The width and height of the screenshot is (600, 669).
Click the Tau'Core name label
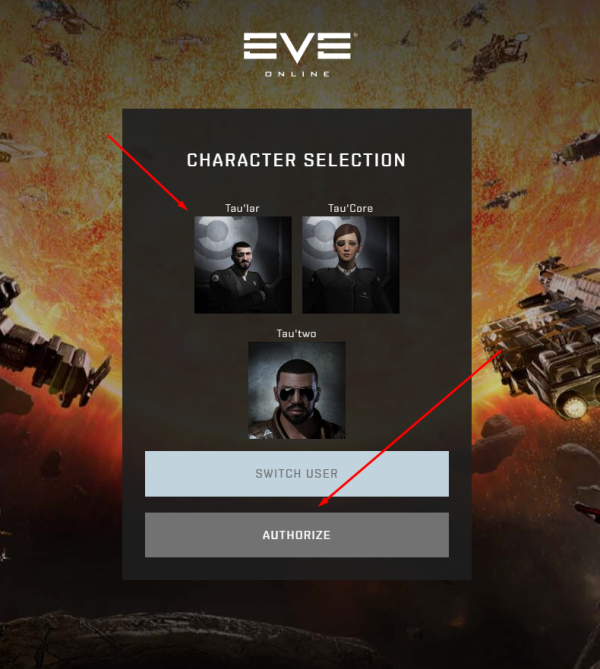350,208
